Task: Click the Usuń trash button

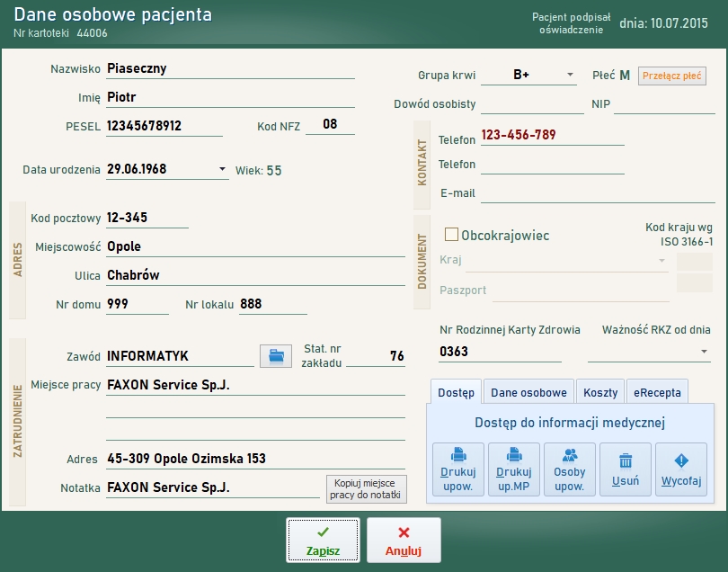Action: (625, 469)
